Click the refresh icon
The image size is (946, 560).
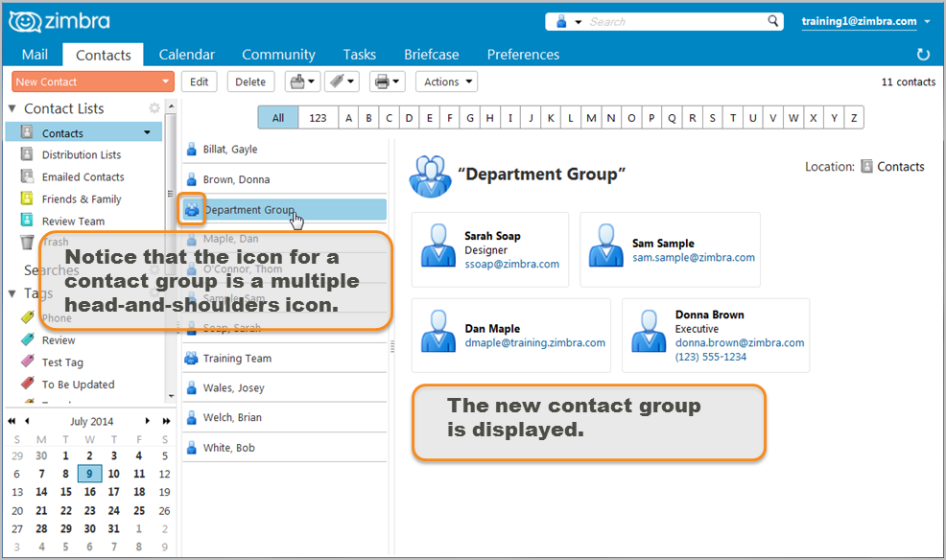tap(923, 55)
